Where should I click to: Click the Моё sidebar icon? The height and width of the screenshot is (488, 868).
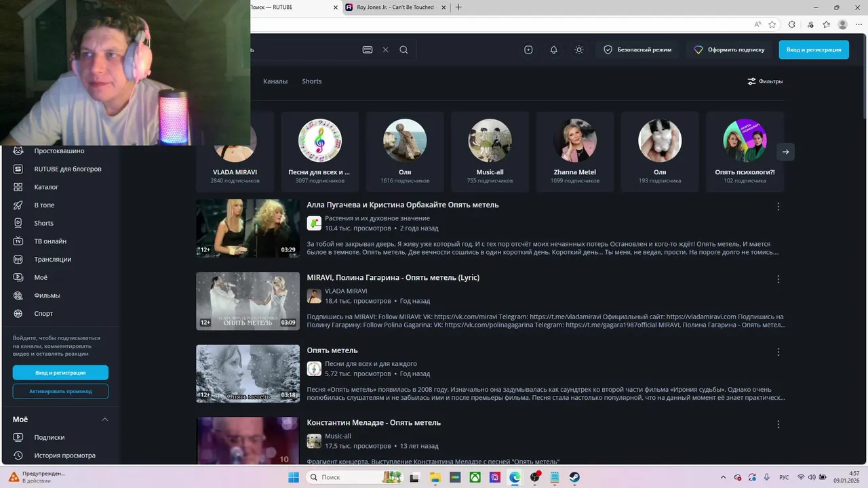pyautogui.click(x=19, y=277)
